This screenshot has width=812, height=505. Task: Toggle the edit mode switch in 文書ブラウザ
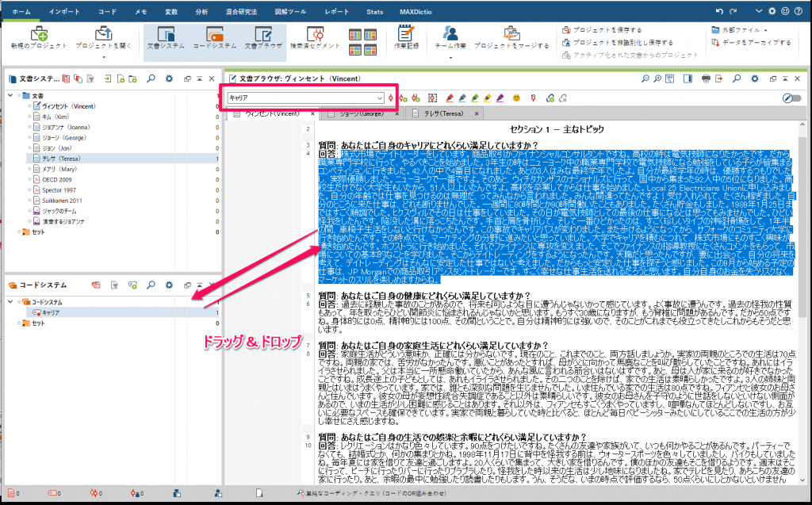[791, 98]
